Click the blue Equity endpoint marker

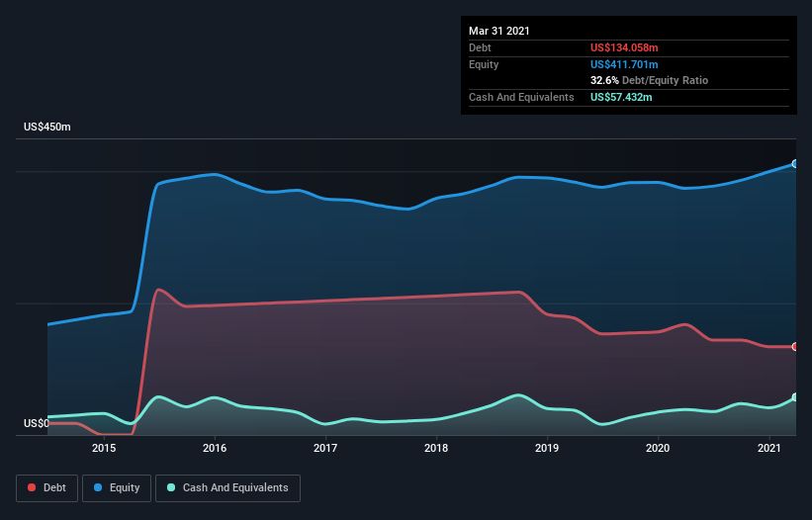point(794,164)
